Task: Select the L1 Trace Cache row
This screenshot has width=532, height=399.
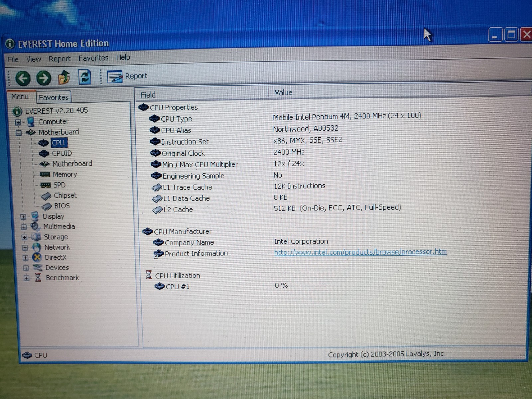Action: tap(238, 187)
